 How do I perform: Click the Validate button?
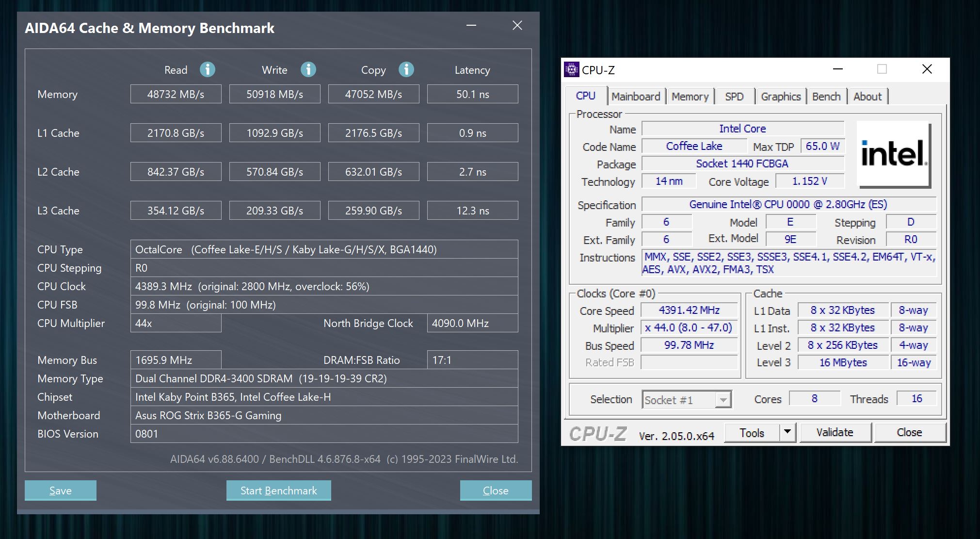[835, 432]
